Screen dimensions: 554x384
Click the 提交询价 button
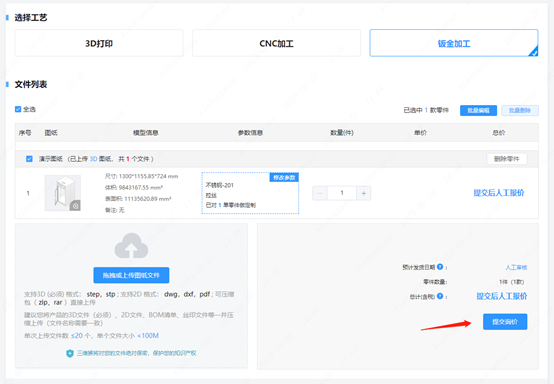pyautogui.click(x=505, y=322)
